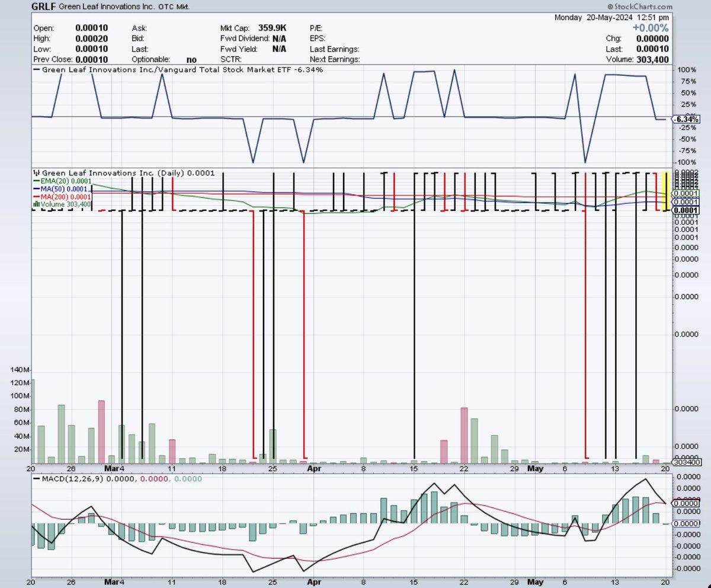Click the Mkt Cap value 359.9K
This screenshot has width=711, height=588.
[x=273, y=28]
